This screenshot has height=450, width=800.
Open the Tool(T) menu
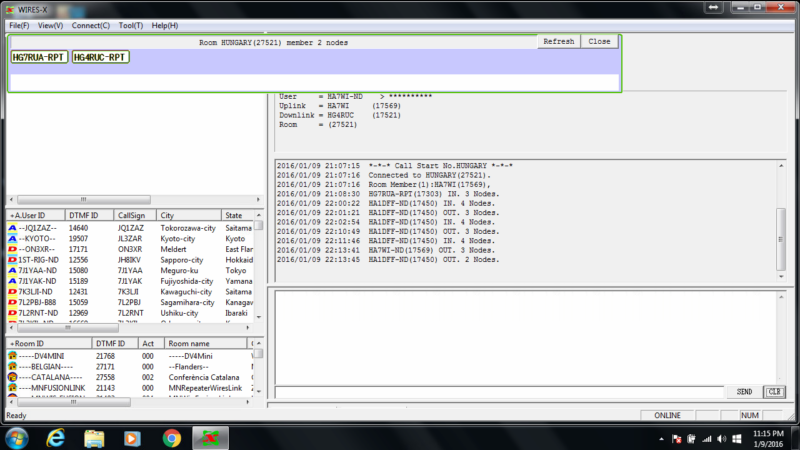click(x=130, y=24)
